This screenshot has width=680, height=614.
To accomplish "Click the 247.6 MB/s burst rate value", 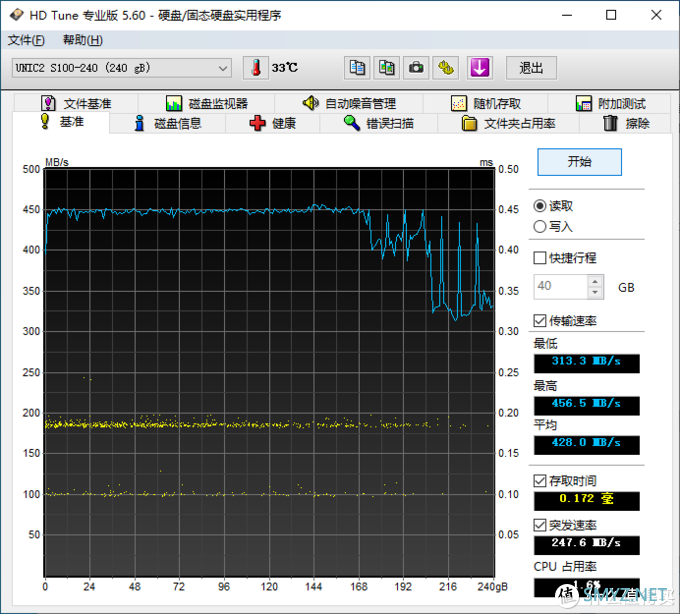I will tap(586, 545).
